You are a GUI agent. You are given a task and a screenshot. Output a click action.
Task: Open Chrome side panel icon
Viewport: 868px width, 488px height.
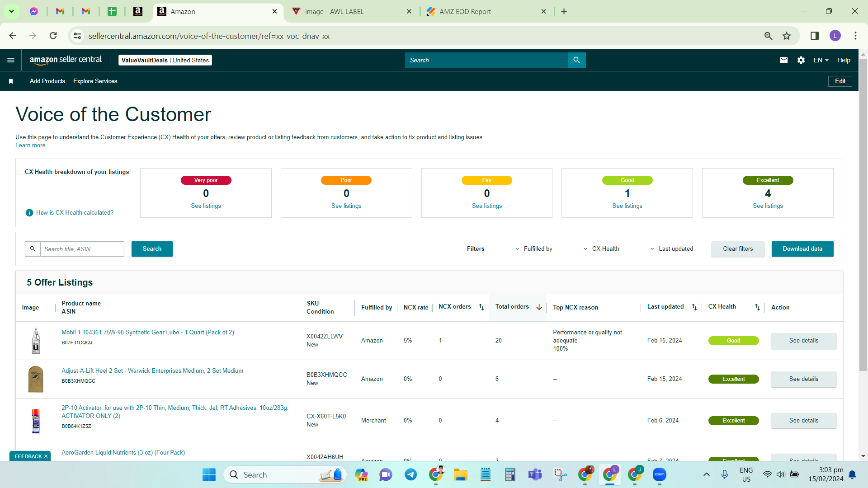815,36
